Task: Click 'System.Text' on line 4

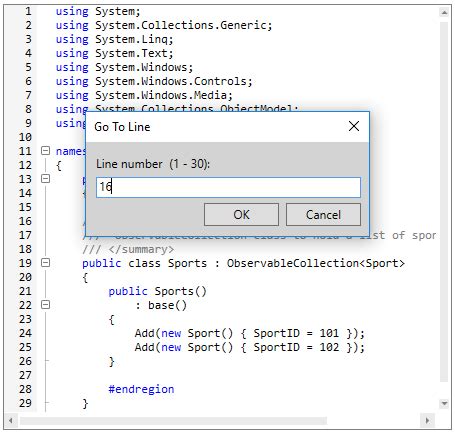Action: 131,53
